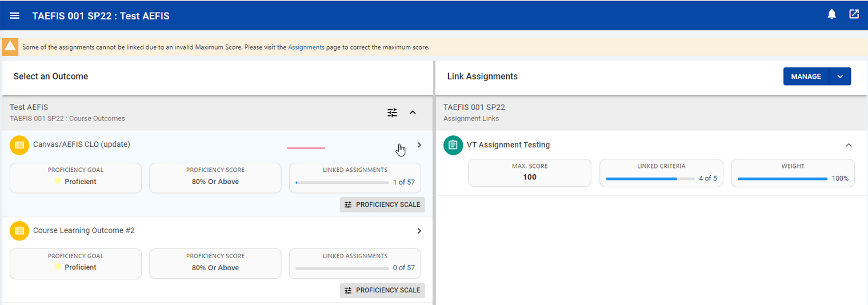Open course in new window icon
This screenshot has height=305, width=868.
[x=854, y=14]
